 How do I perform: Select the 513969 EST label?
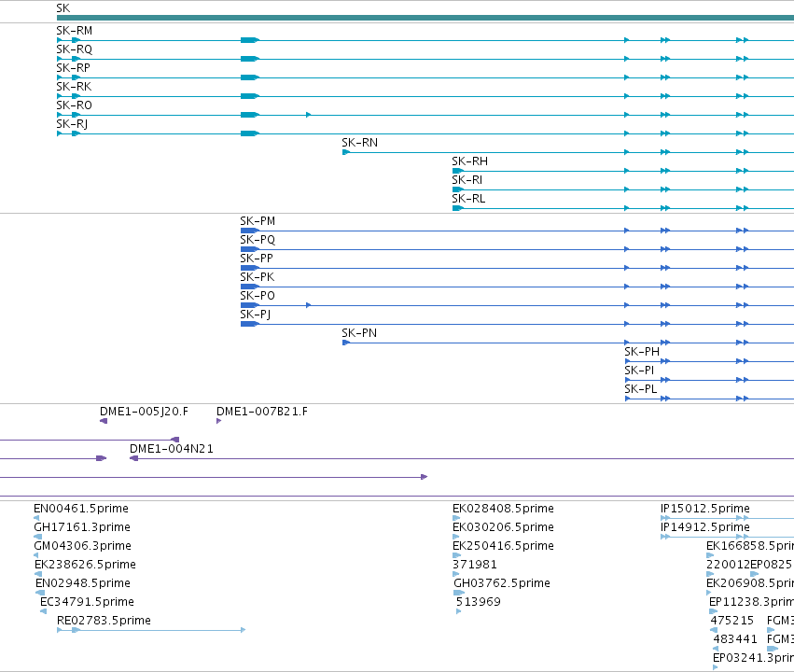(479, 603)
